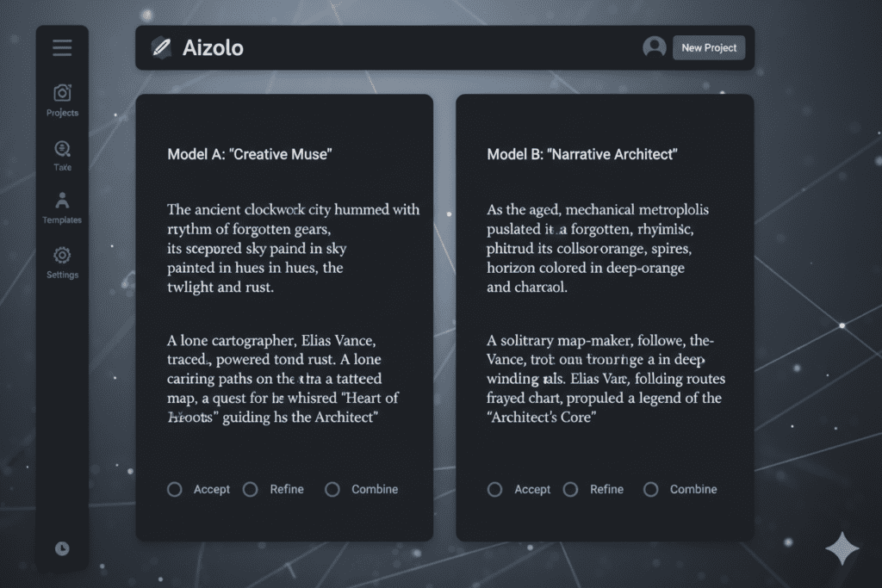Select Accept for Model B
882x588 pixels.
click(494, 489)
